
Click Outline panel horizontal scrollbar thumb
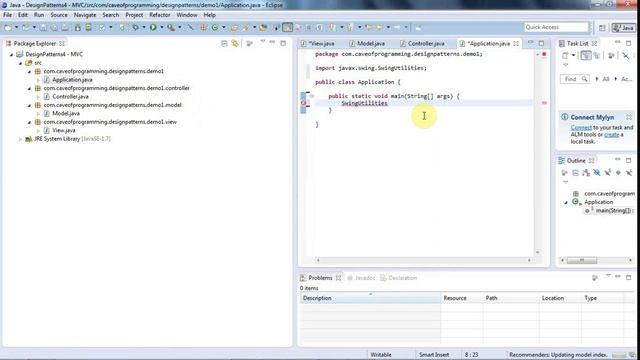[582, 260]
